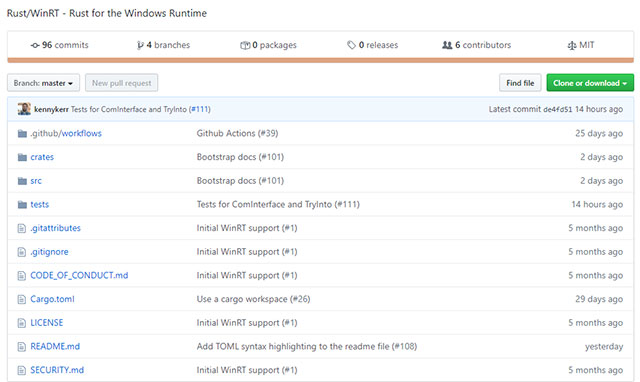Viewport: 640px width, 382px height.
Task: Click 'Bootstrap docs (#101)' in src row
Action: click(x=240, y=181)
